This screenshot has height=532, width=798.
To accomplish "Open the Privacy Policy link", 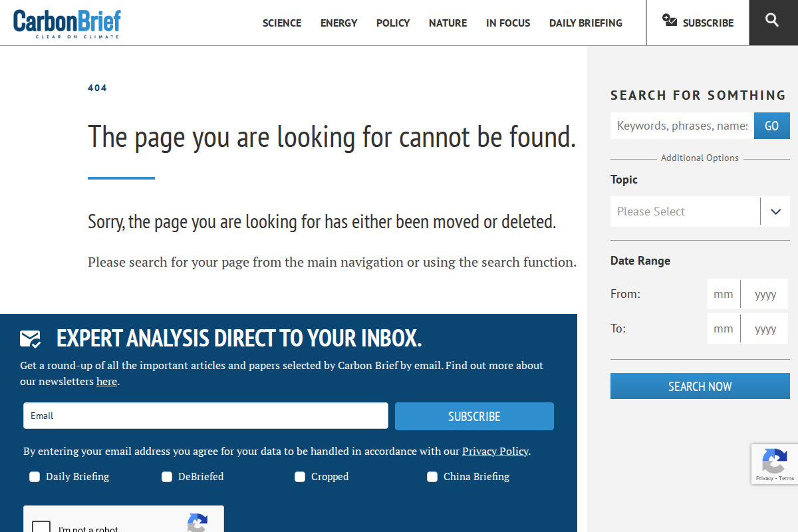I will tap(495, 452).
